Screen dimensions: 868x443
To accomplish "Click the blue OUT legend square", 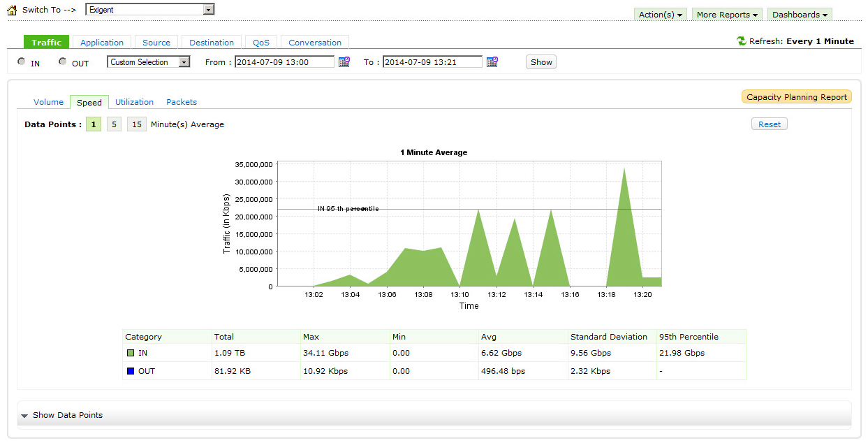I will coord(130,371).
